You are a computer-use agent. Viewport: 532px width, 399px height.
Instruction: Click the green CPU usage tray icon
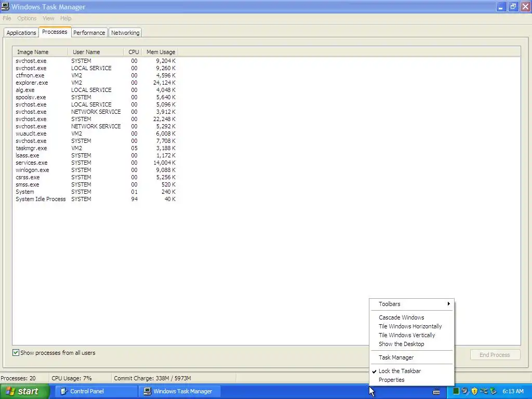(456, 391)
